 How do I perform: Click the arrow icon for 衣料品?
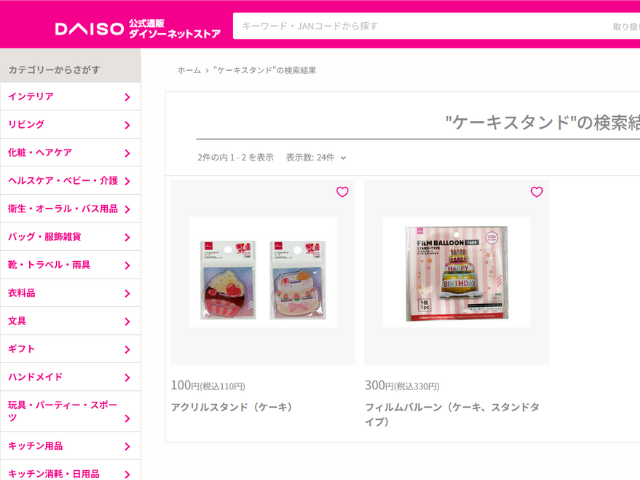127,293
